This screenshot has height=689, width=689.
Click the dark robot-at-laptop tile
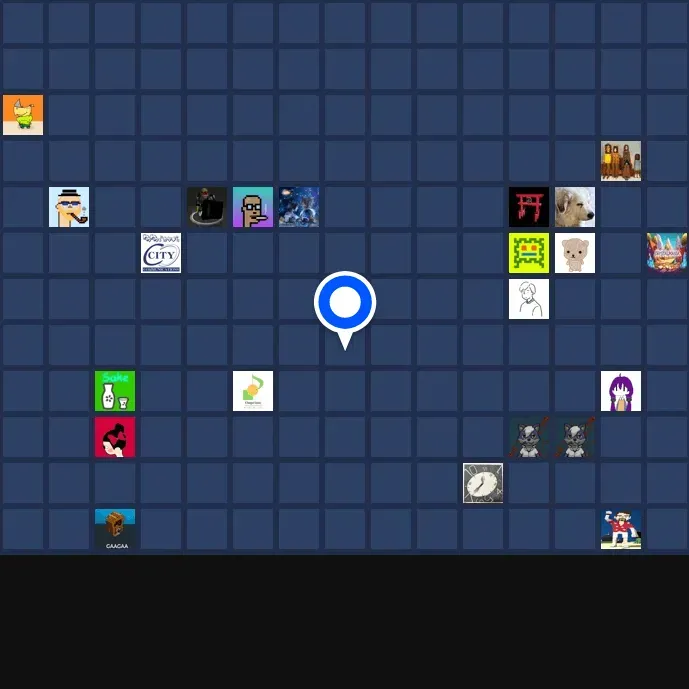click(x=207, y=207)
